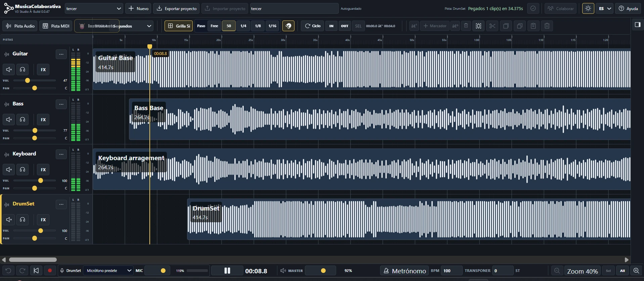The image size is (644, 281).
Task: Open FX for the Bass track
Action: tap(43, 120)
